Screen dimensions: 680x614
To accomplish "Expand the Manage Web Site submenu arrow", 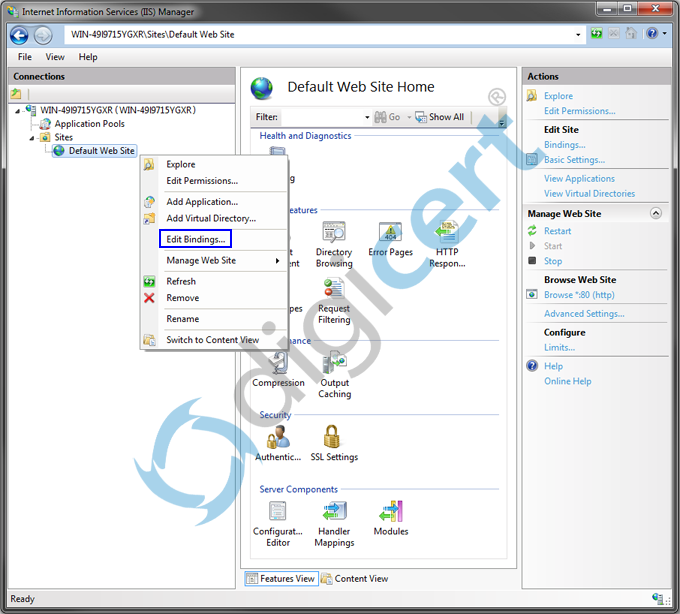I will pos(278,260).
